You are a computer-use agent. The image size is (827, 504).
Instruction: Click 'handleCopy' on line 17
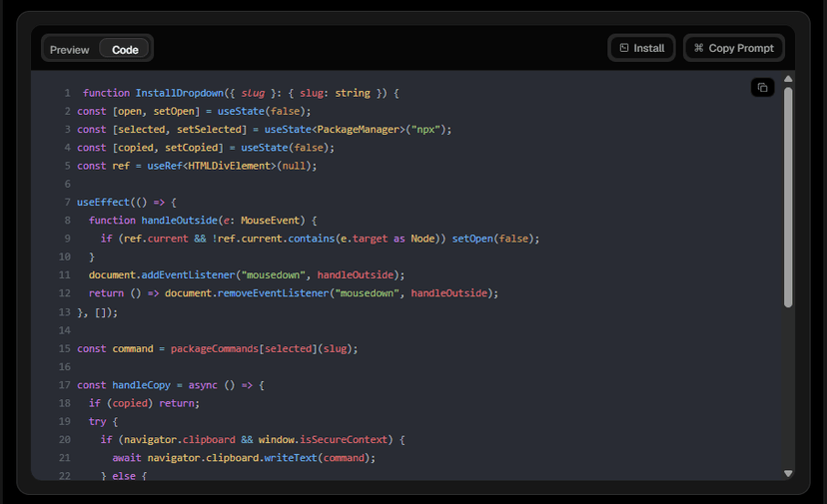[x=142, y=385]
